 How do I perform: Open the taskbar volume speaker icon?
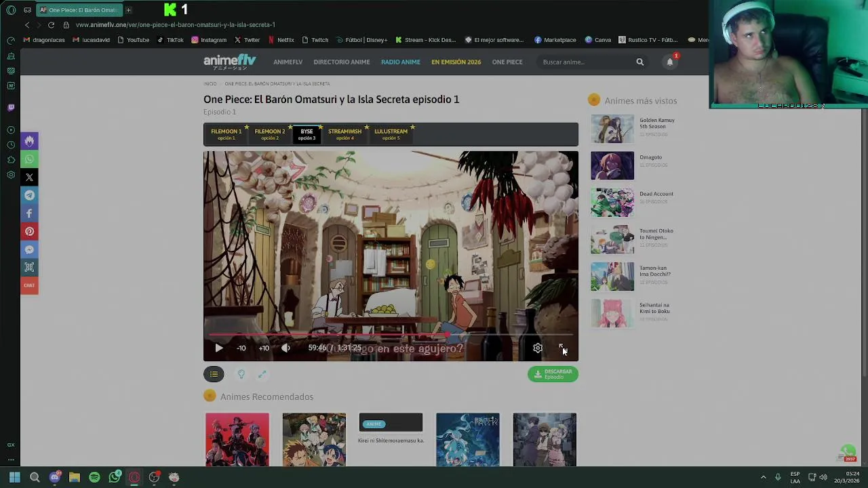[823, 477]
